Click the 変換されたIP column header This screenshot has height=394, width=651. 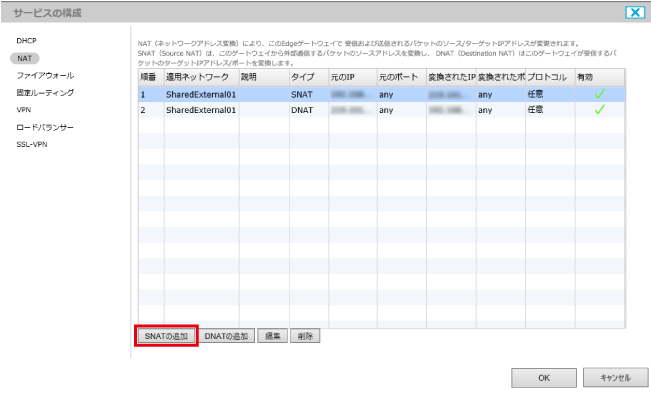(x=451, y=77)
